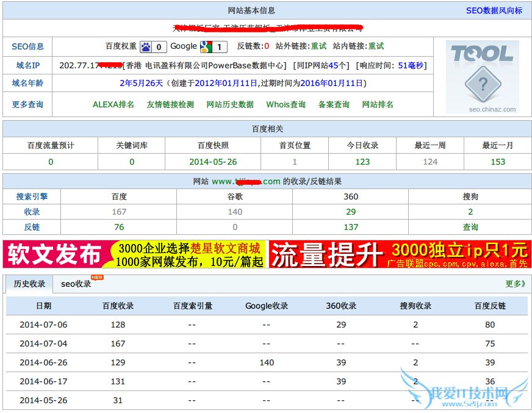
Task: Click 流量提升 advertisement banner
Action: point(400,254)
